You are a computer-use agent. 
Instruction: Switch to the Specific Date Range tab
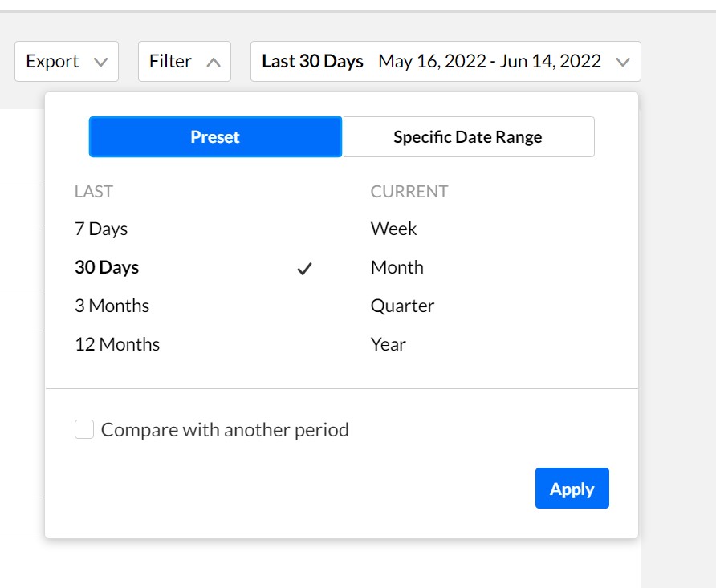[468, 137]
